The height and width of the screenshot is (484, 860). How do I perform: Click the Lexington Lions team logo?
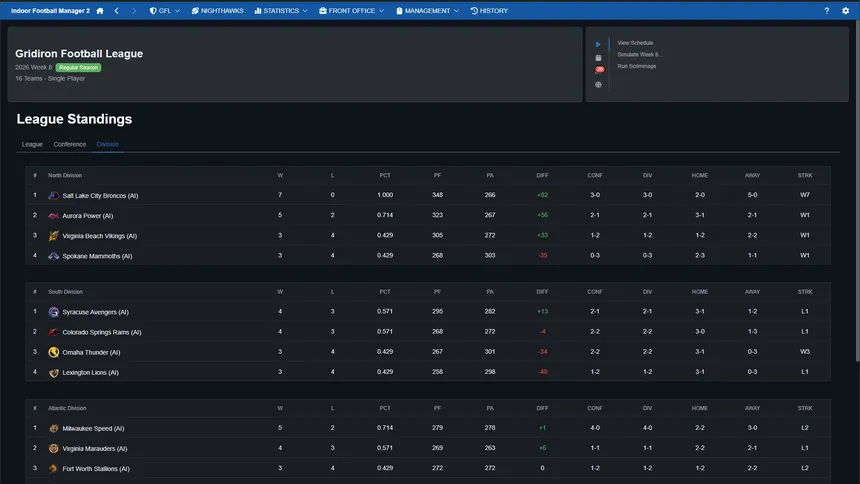(53, 372)
